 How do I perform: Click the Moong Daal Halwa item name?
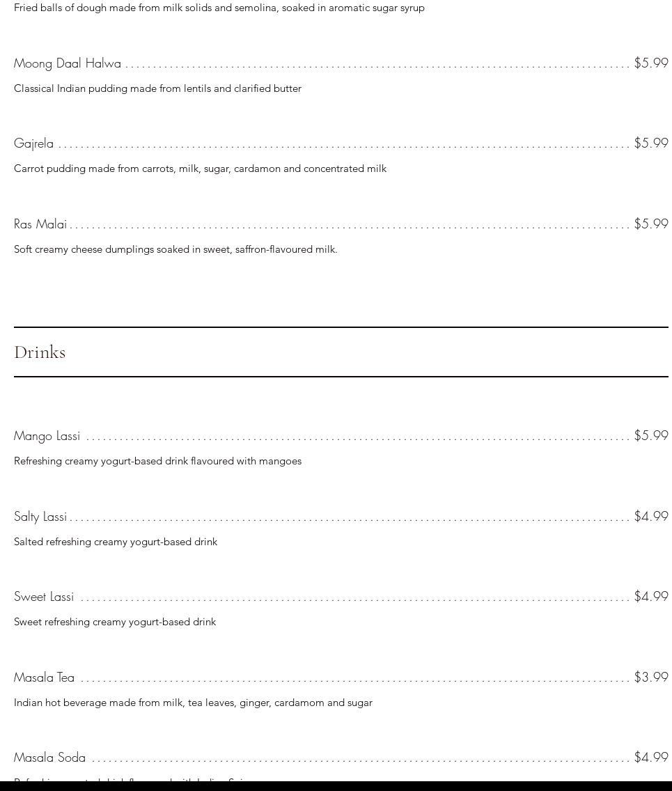coord(68,63)
